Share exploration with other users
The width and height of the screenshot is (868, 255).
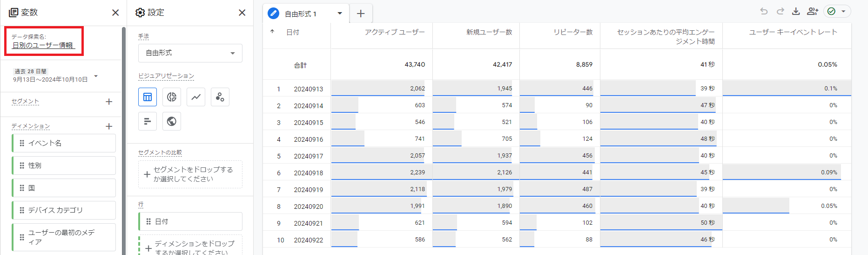(813, 11)
